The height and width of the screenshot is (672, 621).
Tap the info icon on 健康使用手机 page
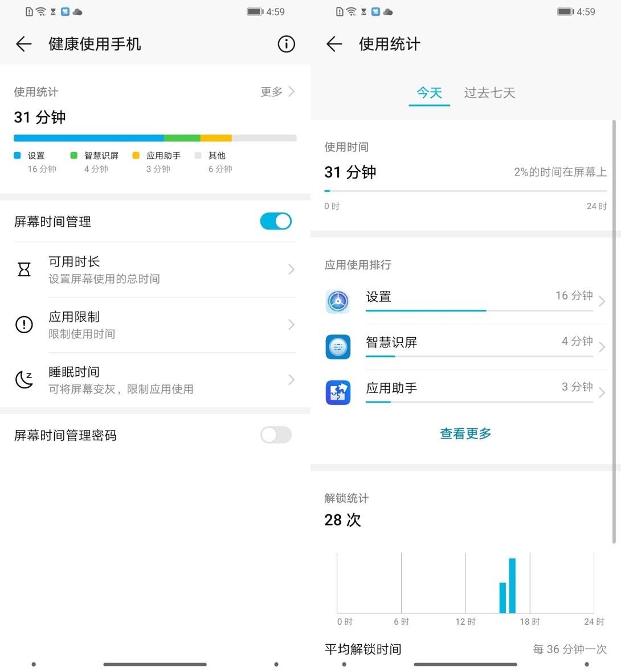click(x=286, y=44)
